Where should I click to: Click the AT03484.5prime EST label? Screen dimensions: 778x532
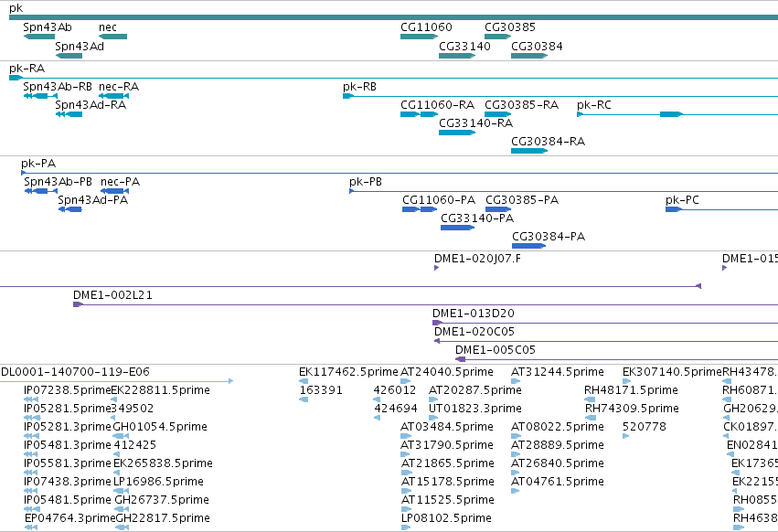pos(447,427)
